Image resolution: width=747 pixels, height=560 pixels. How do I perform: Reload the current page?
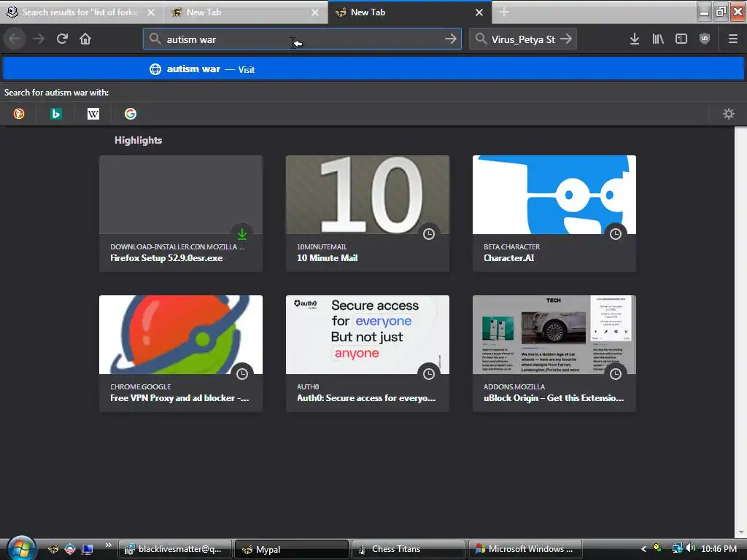62,39
